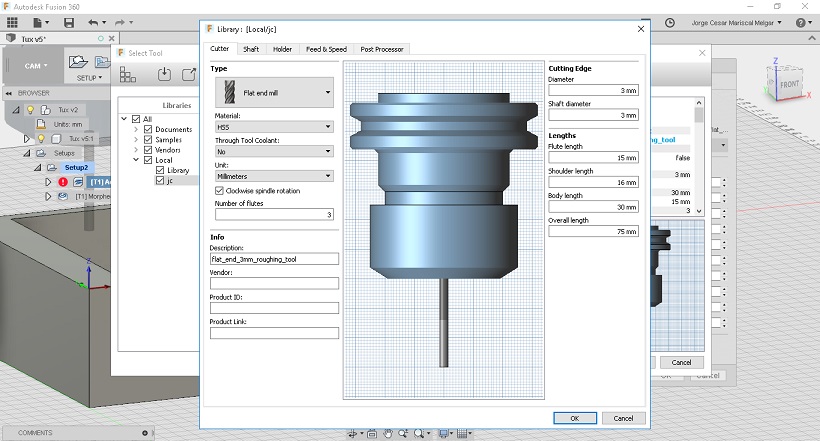Open the Help question mark icon
The image size is (820, 441).
pyautogui.click(x=803, y=22)
